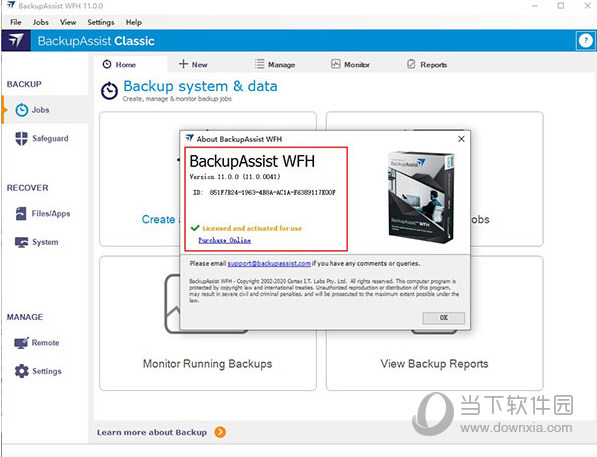Open the Settings menu in menu bar
Viewport: 597px width, 457px height.
[101, 22]
